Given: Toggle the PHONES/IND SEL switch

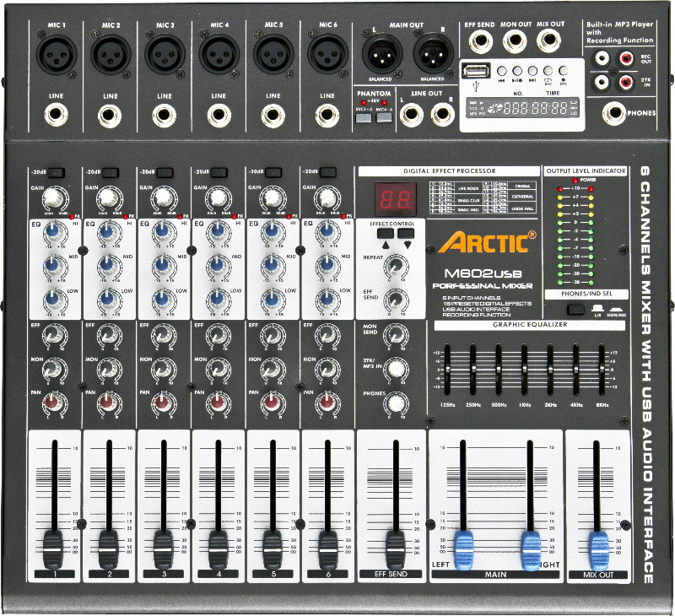Looking at the screenshot, I should [x=575, y=309].
